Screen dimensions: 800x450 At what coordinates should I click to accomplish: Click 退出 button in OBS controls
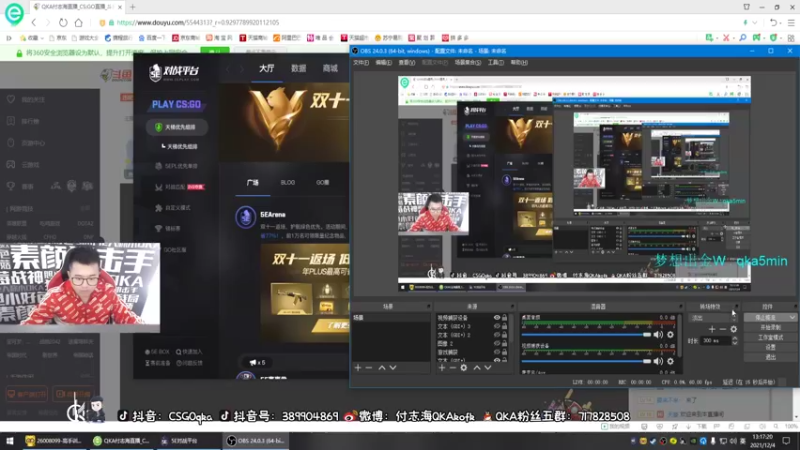click(770, 357)
